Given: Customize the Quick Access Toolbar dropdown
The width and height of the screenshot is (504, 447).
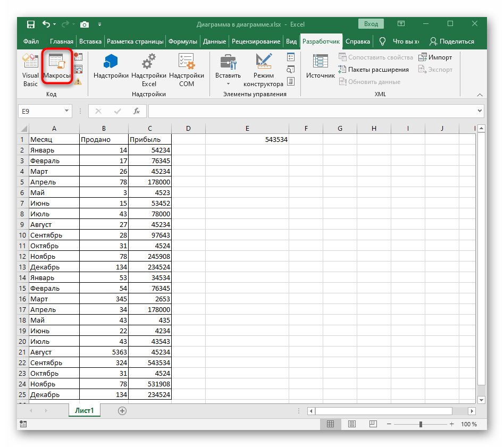Looking at the screenshot, I should [x=99, y=24].
